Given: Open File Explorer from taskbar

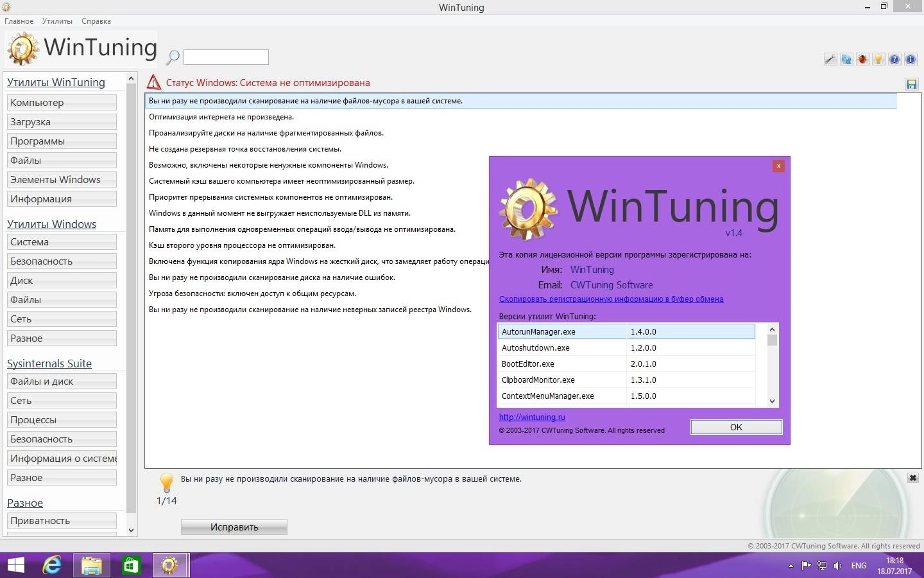Looking at the screenshot, I should point(92,565).
